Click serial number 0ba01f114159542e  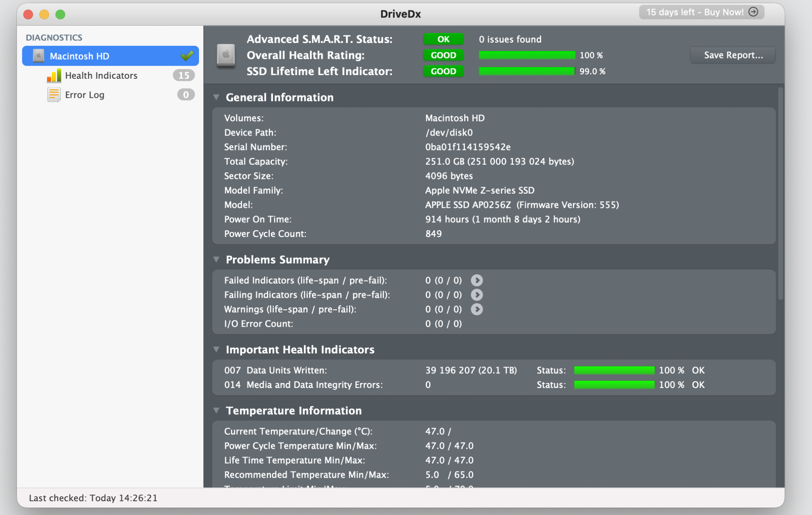[468, 147]
